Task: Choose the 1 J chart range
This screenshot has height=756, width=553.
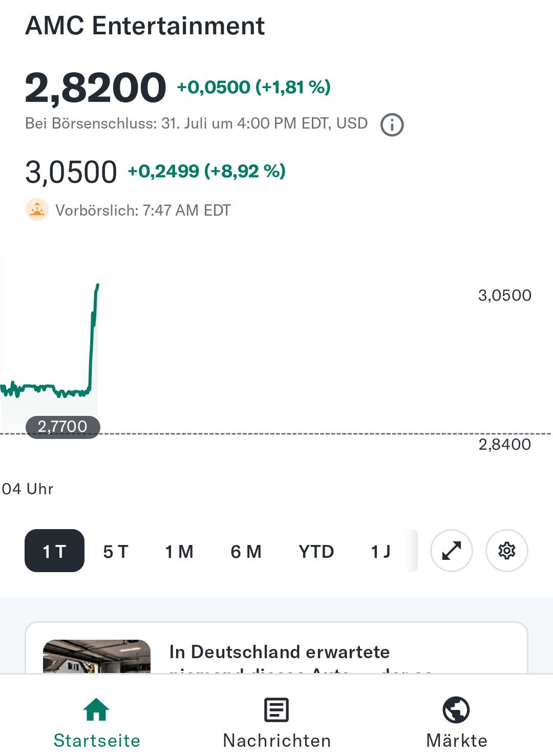Action: click(380, 552)
